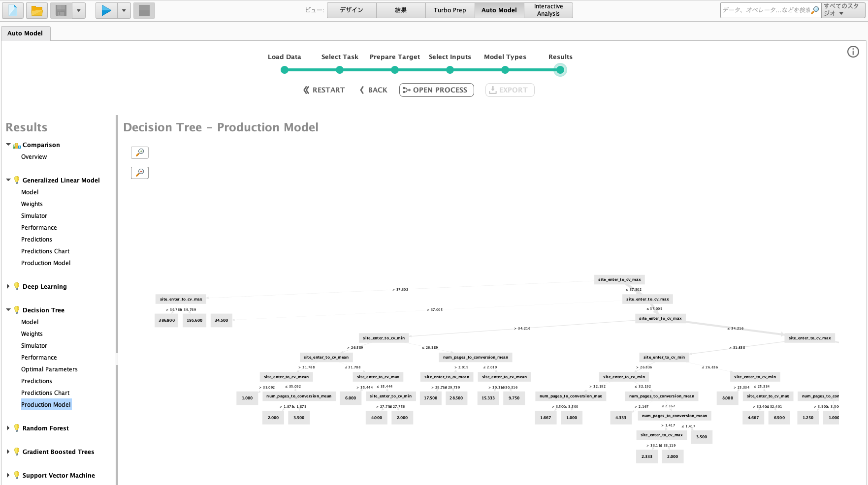868x485 pixels.
Task: Expand the Random Forest results group
Action: click(x=8, y=428)
